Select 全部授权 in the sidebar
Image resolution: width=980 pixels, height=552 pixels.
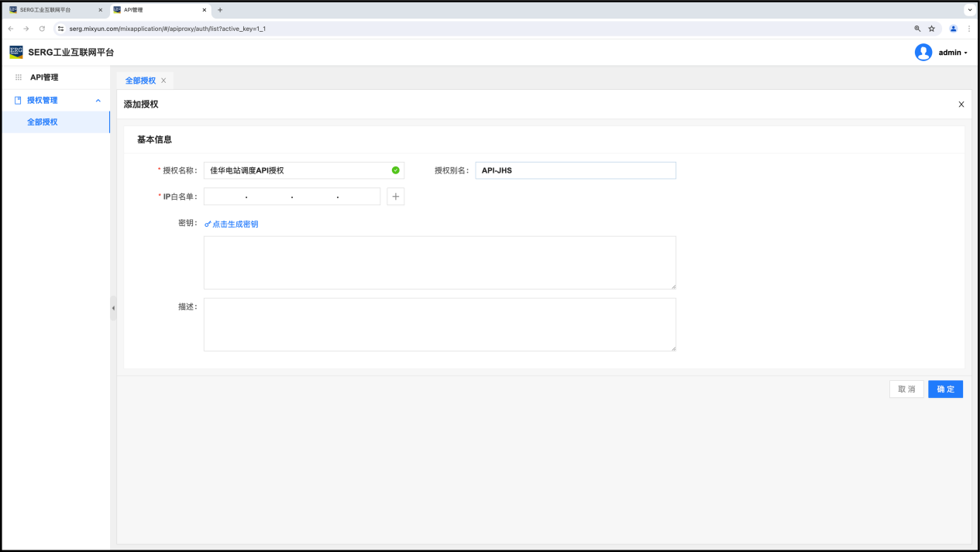43,122
